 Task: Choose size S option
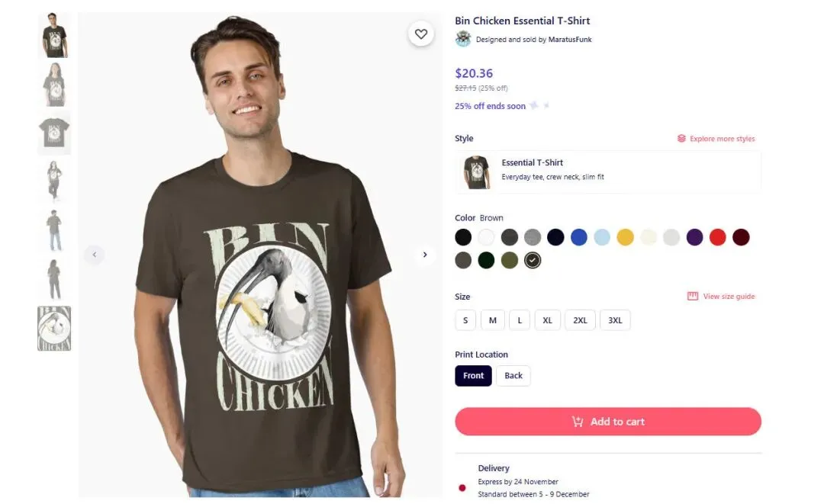click(465, 320)
